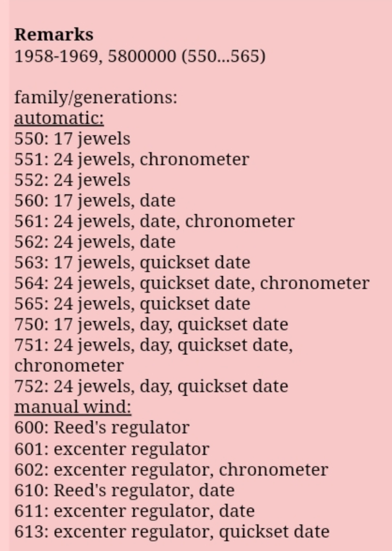Click the 560: 17 jewels, date line
Viewport: 392px width, 551px height.
pyautogui.click(x=95, y=201)
